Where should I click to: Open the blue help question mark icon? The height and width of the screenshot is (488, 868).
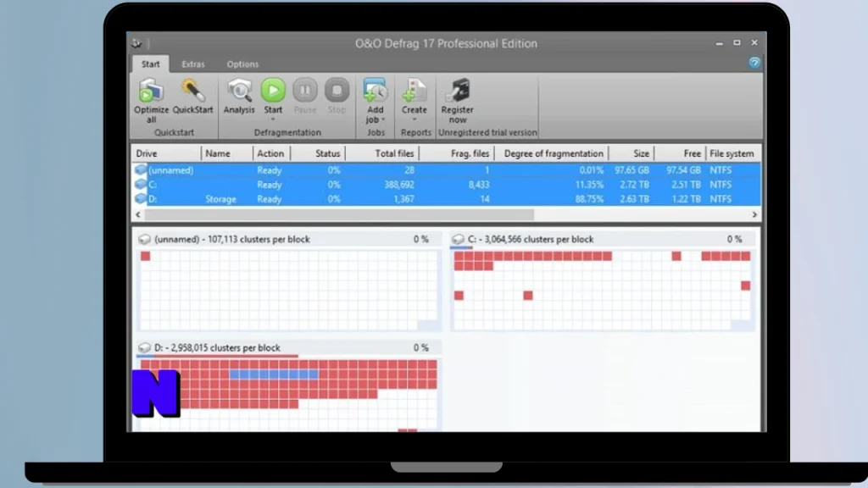[x=754, y=63]
